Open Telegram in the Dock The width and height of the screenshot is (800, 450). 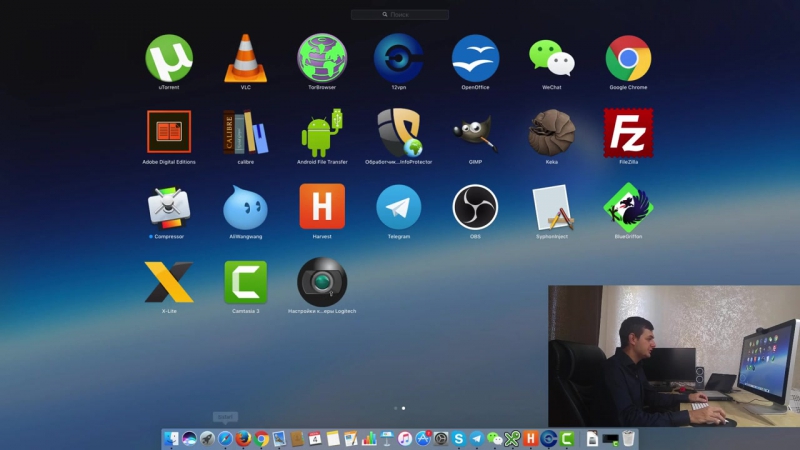[x=477, y=439]
